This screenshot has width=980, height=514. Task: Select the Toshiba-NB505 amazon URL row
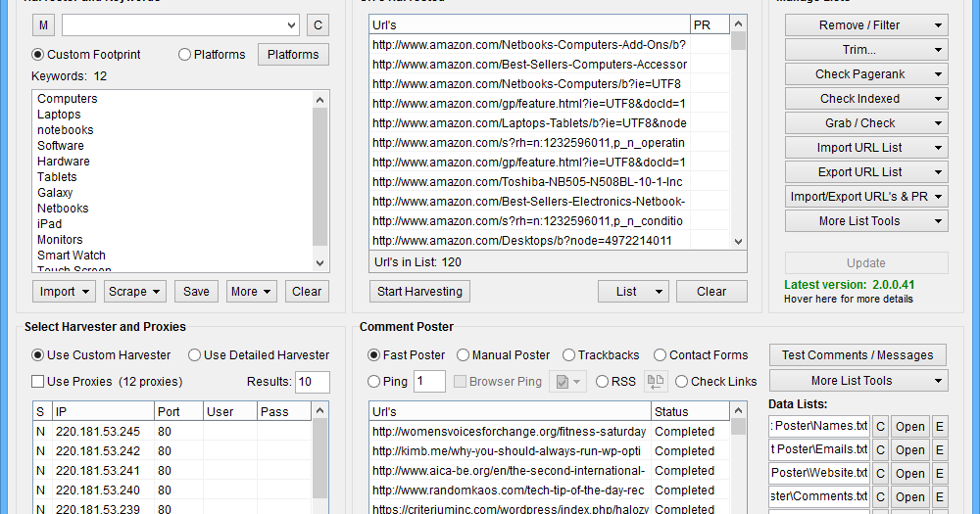(550, 182)
